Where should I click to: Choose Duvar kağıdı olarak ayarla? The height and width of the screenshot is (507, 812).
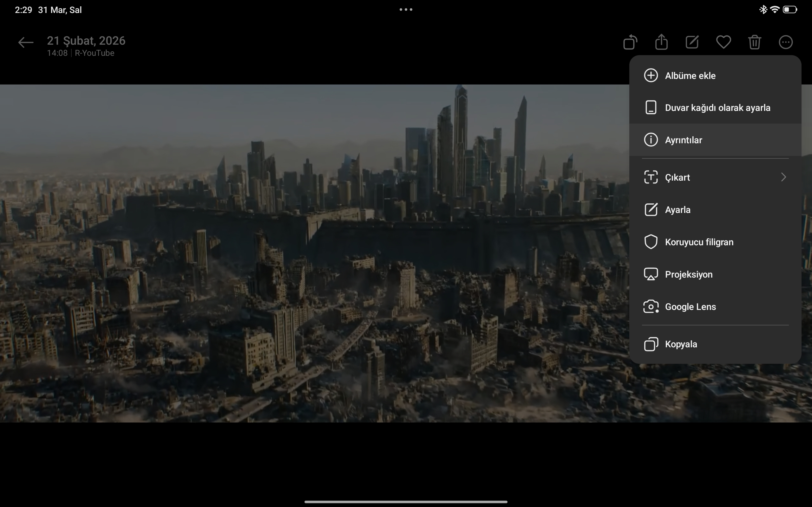[x=717, y=108]
